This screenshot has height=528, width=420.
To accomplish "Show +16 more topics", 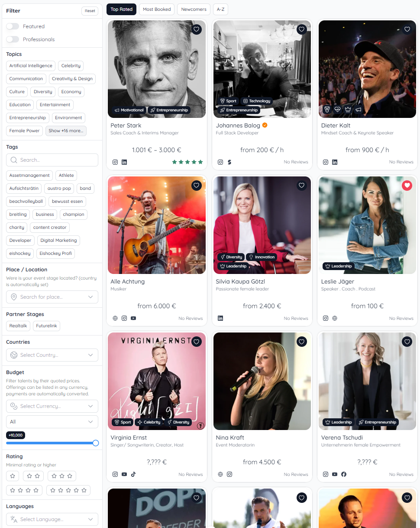I will 66,131.
